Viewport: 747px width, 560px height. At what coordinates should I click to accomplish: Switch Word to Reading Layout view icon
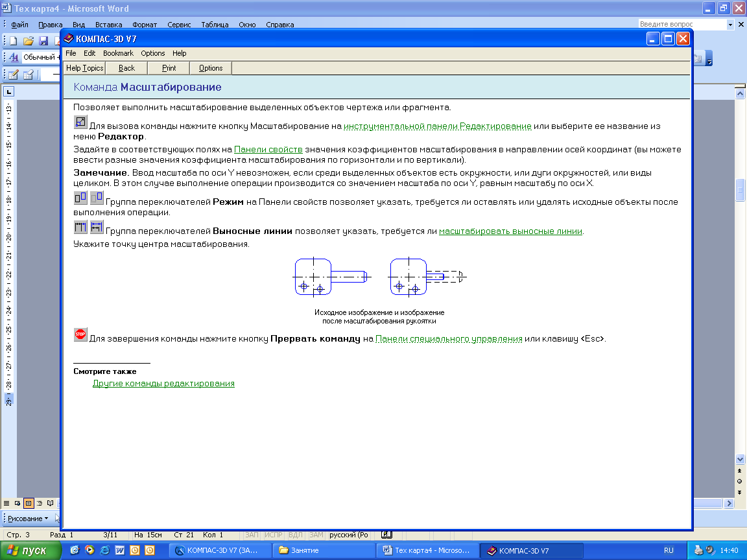click(x=51, y=504)
